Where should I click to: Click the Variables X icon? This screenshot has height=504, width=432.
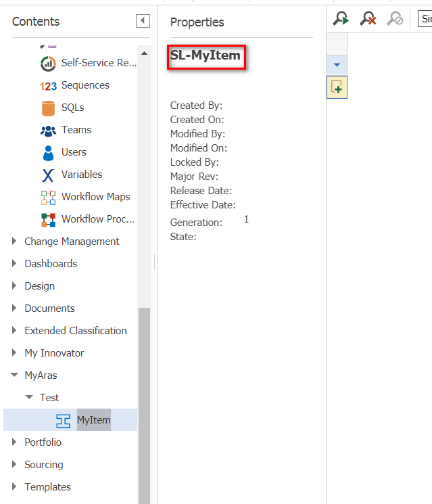click(x=48, y=175)
